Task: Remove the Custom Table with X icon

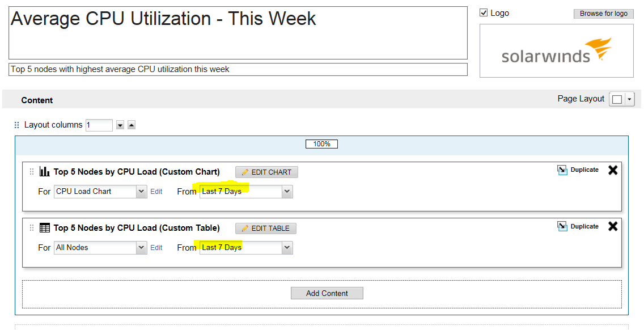Action: tap(613, 226)
